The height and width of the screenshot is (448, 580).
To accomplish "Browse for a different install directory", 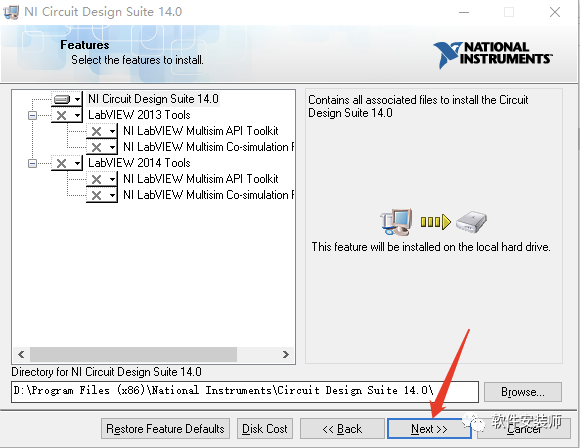I will click(523, 392).
